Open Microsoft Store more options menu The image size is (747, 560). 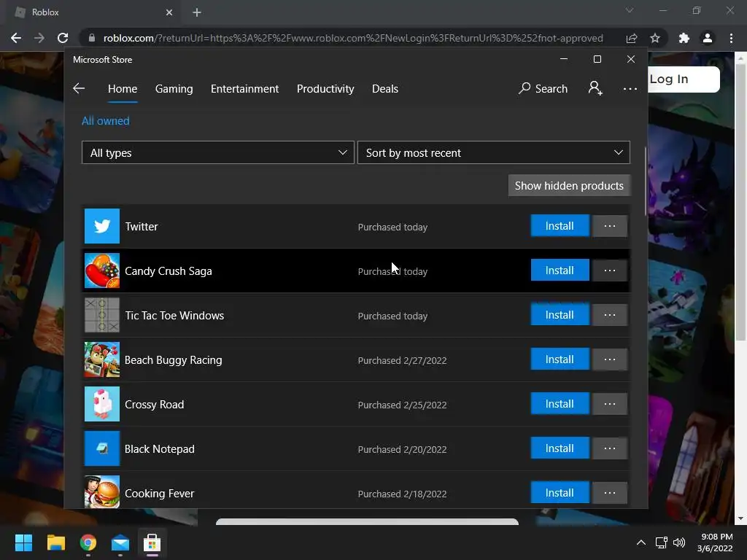pos(630,89)
